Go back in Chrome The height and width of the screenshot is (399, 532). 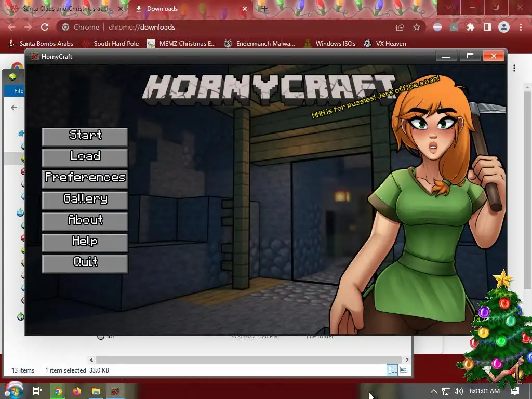[11, 27]
